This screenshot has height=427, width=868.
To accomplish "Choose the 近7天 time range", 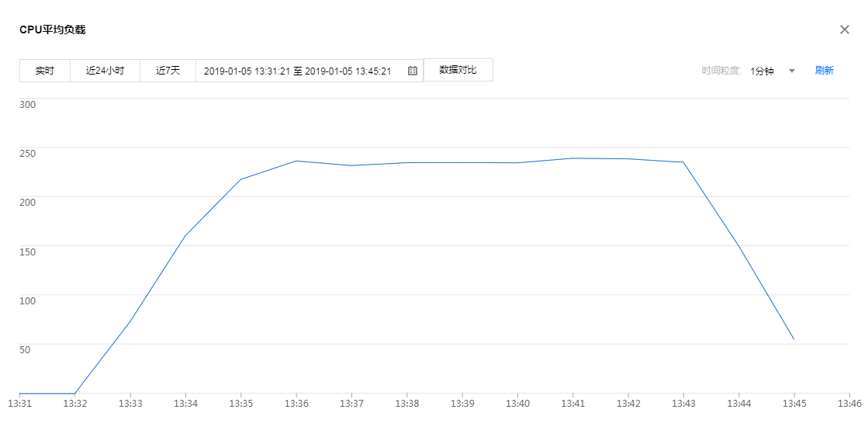I will (x=168, y=71).
